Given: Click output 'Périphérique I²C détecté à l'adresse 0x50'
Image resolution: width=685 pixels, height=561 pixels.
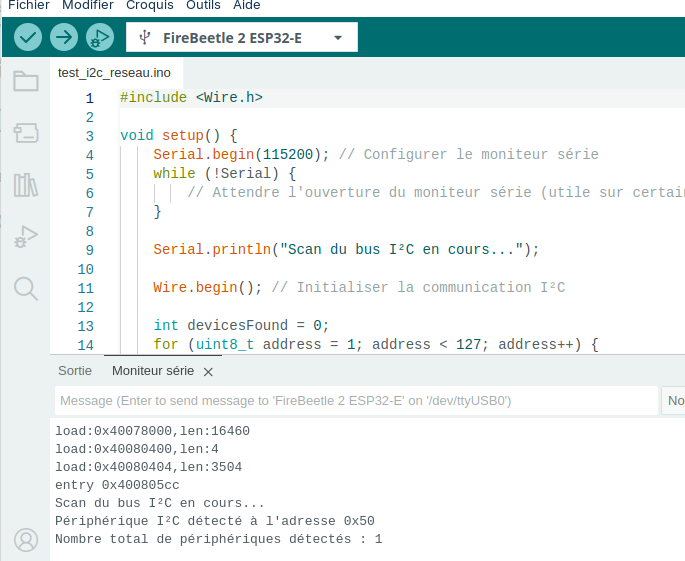Looking at the screenshot, I should (x=215, y=521).
